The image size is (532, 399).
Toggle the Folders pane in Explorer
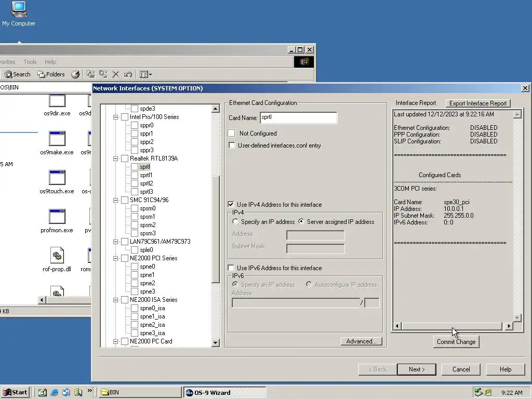51,74
